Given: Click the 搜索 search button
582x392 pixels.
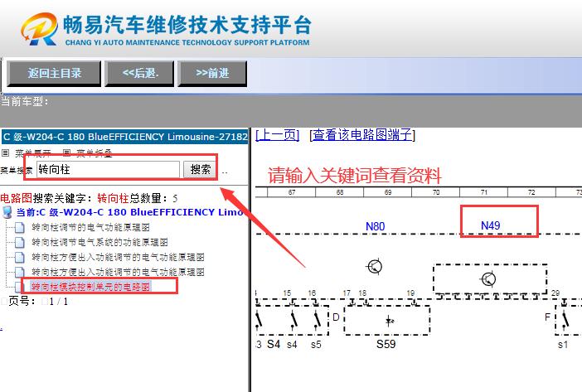Looking at the screenshot, I should [x=201, y=170].
